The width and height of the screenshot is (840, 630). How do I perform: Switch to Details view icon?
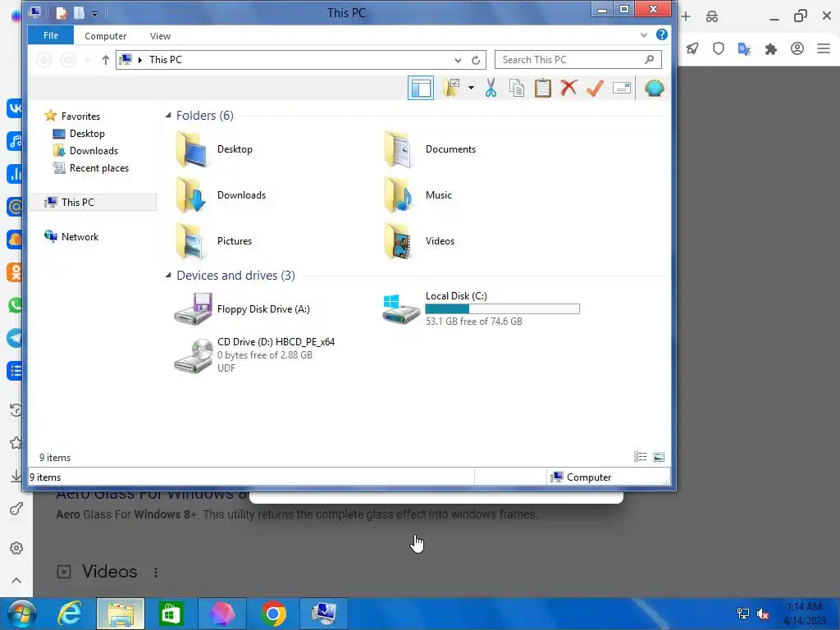click(640, 457)
